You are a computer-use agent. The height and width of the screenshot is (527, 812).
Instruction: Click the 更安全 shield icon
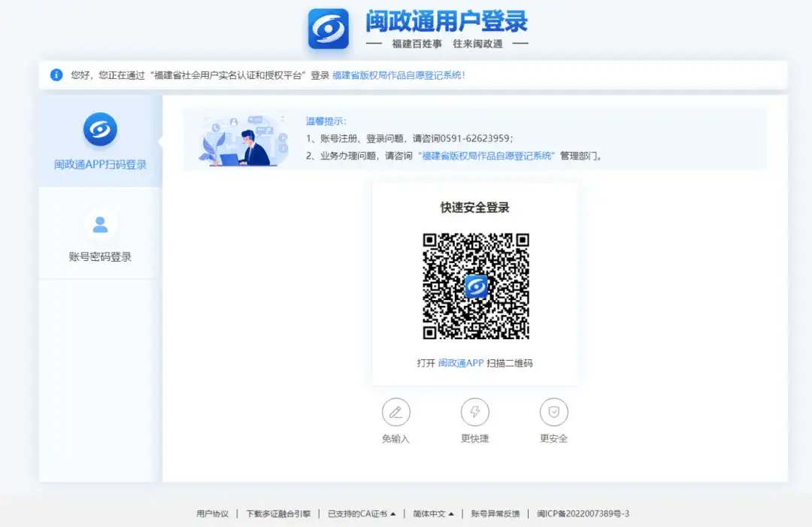pyautogui.click(x=553, y=412)
